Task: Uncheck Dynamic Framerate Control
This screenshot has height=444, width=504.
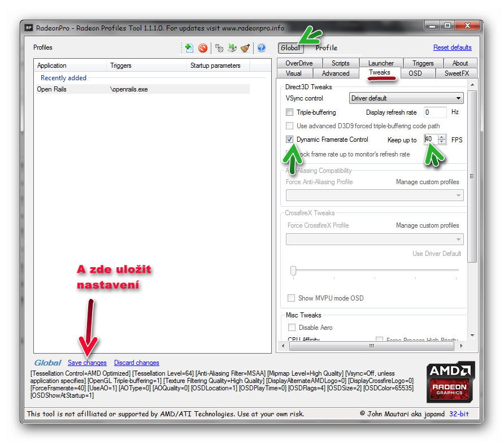Action: pyautogui.click(x=290, y=140)
